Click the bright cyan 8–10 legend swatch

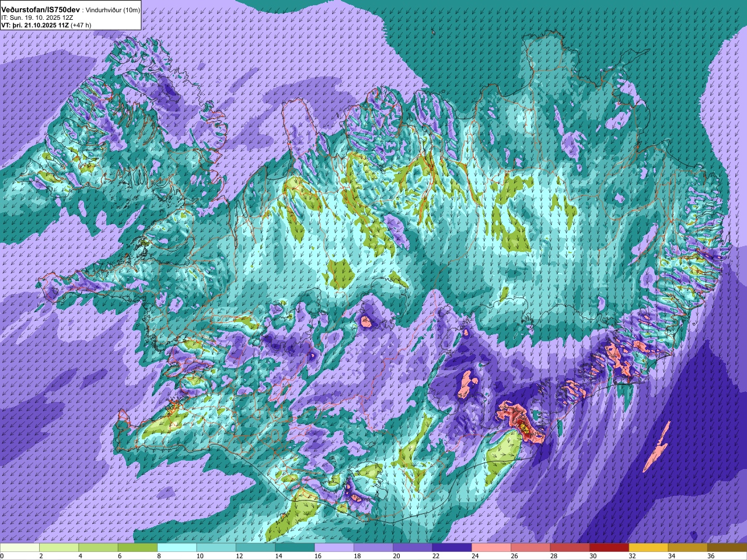coord(177,548)
